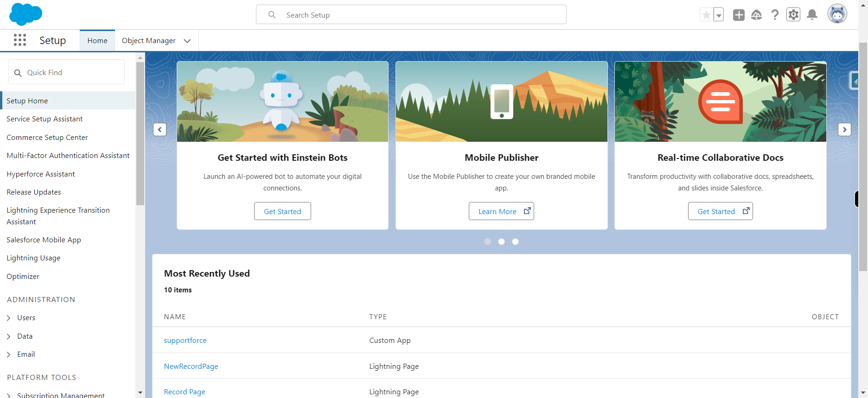
Task: Open the Notifications bell
Action: point(812,15)
